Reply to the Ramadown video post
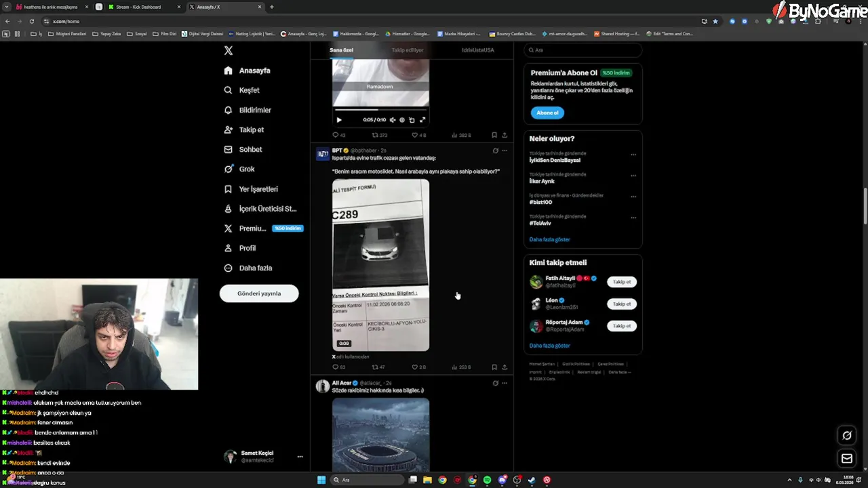The image size is (868, 488). click(x=338, y=135)
